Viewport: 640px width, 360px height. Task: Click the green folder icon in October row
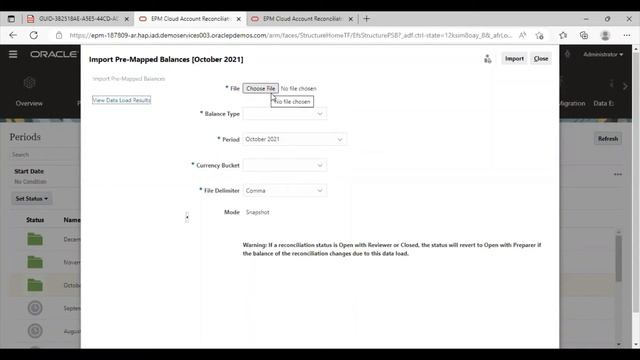35,285
